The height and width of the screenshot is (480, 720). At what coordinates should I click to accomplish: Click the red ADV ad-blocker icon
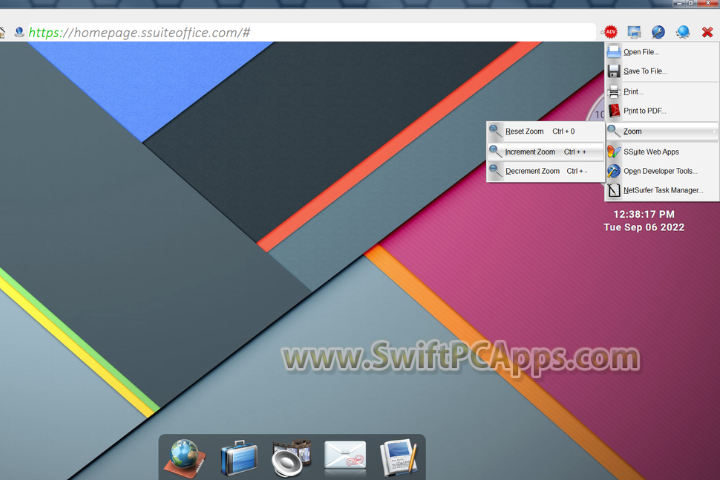click(x=610, y=32)
